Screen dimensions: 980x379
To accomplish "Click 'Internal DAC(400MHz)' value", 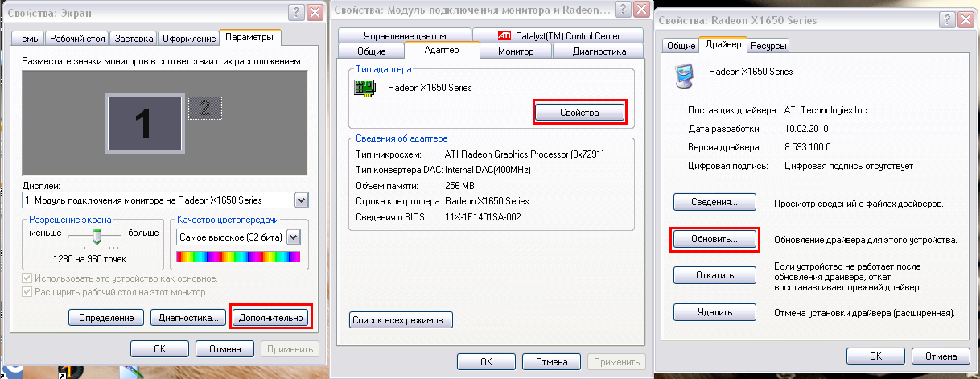I will [x=486, y=169].
